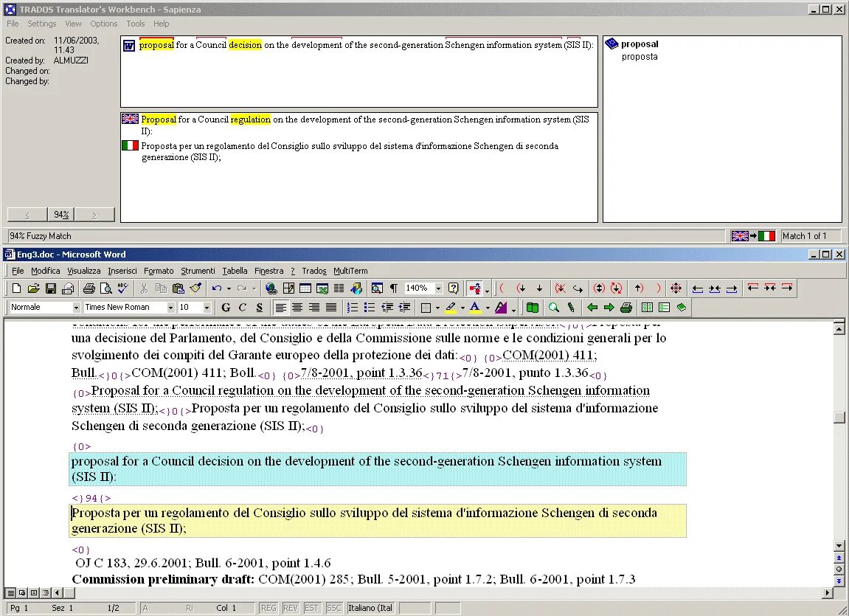Viewport: 849px width, 616px height.
Task: Click red Get Next Term arrow icon
Action: pyautogui.click(x=787, y=288)
